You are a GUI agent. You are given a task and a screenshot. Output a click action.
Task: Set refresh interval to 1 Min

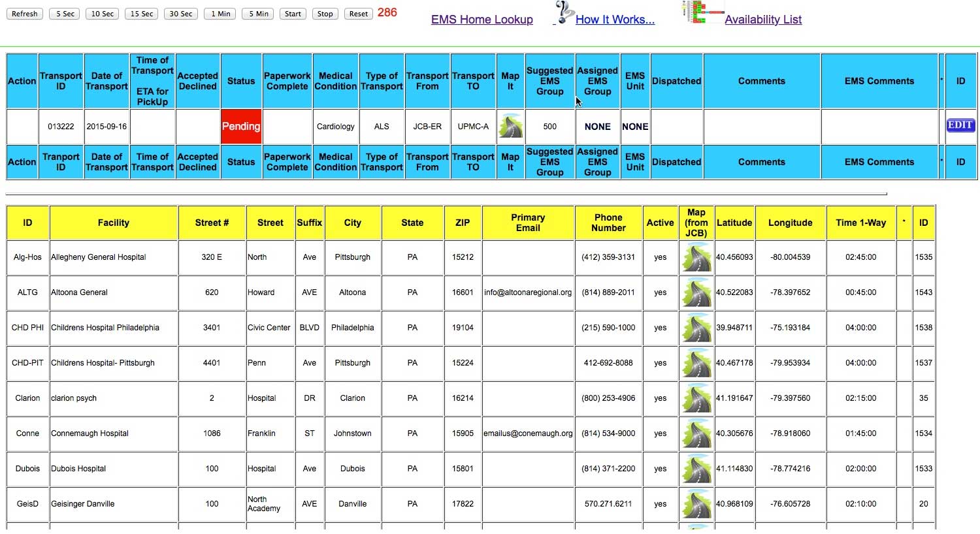220,14
